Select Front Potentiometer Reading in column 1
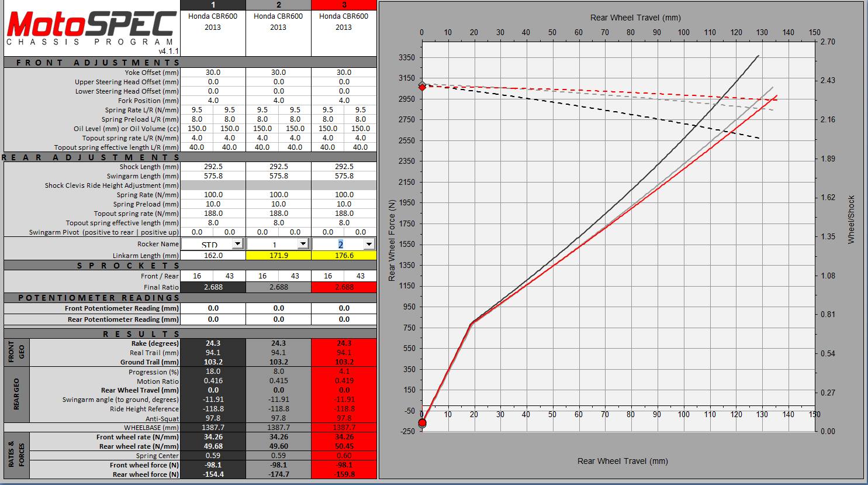This screenshot has height=485, width=868. coord(213,308)
